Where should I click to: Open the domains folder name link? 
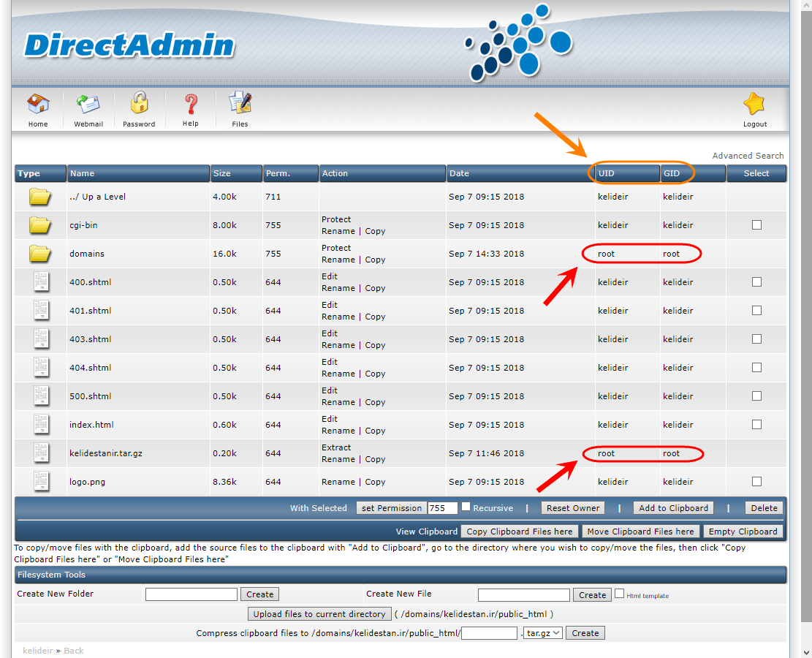pos(87,254)
